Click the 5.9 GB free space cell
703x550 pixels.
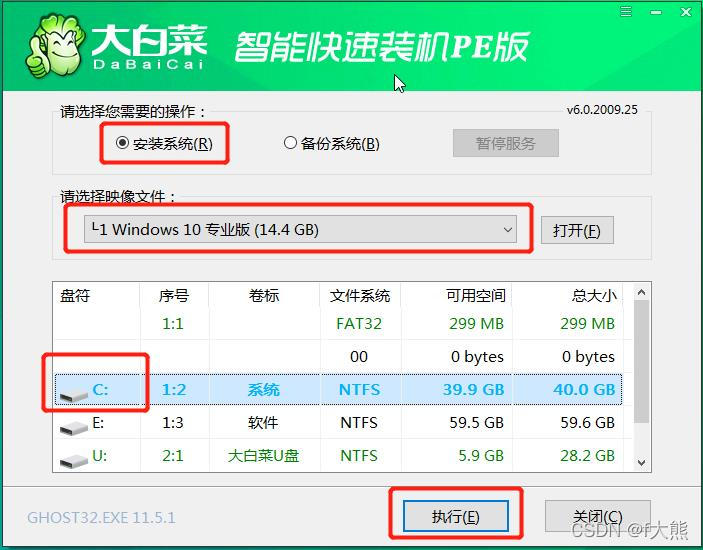point(481,456)
